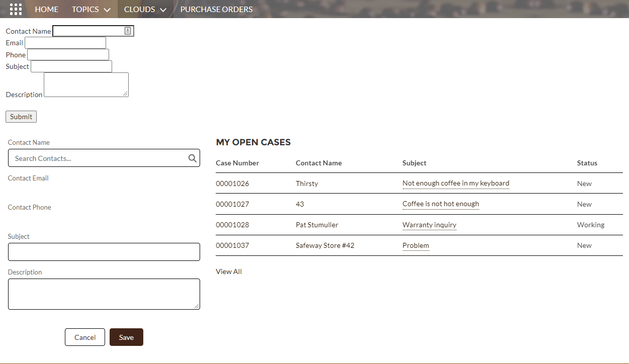Open the Purchase Orders tab
This screenshot has width=629, height=364.
coord(217,9)
